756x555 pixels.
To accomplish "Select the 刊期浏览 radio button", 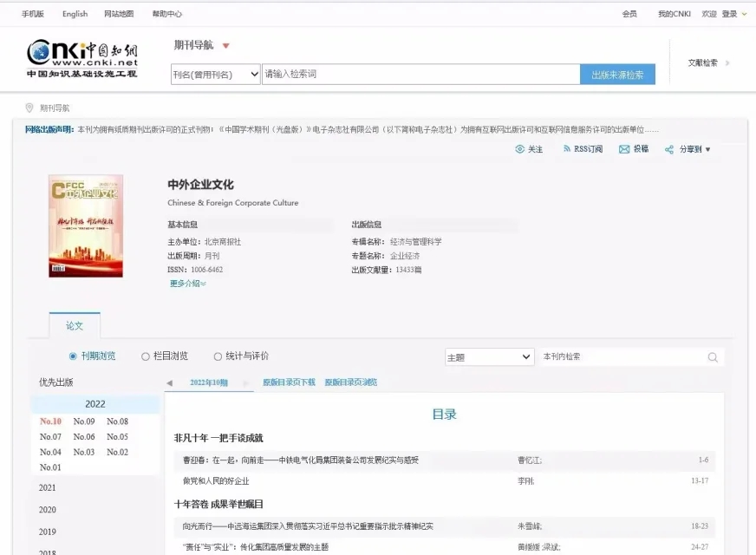I will coord(73,356).
